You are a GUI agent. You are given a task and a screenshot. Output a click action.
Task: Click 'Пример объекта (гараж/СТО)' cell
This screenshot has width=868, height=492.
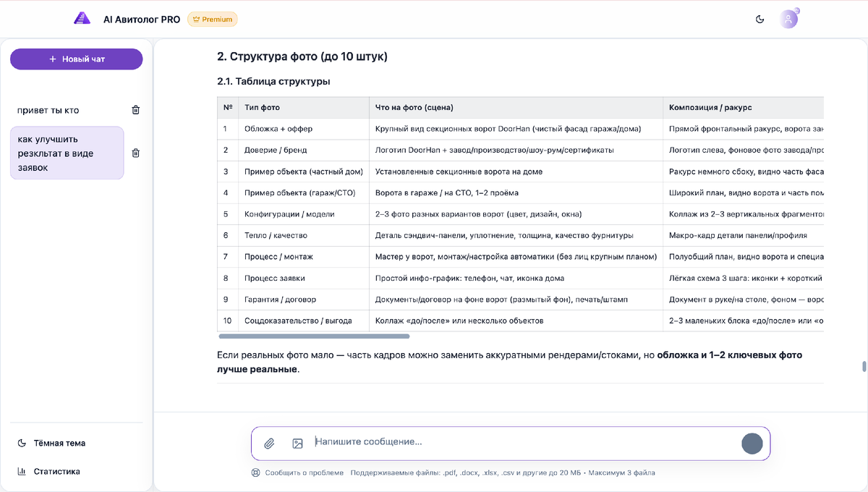[304, 193]
